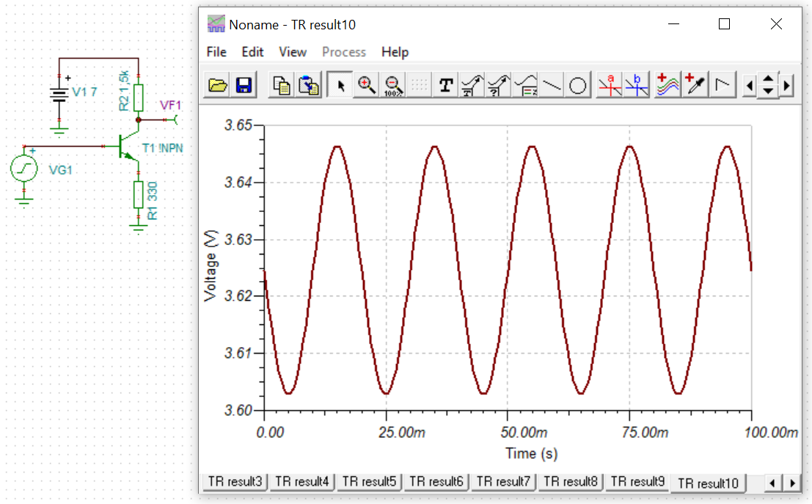
Task: Open the File menu
Action: (x=216, y=52)
